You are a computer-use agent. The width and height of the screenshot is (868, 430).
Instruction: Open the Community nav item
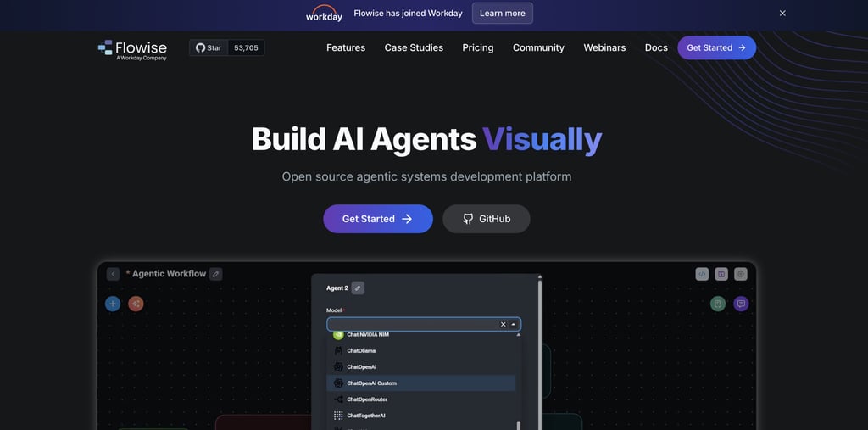(538, 47)
